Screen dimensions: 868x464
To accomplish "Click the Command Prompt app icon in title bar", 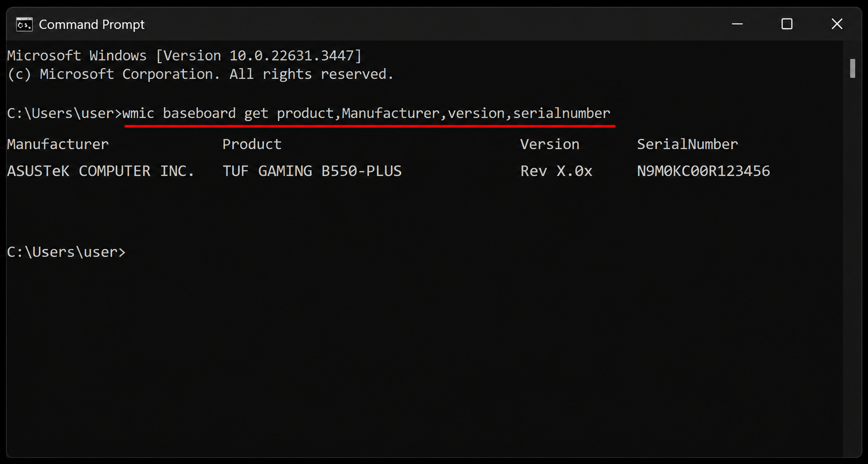I will pyautogui.click(x=24, y=24).
